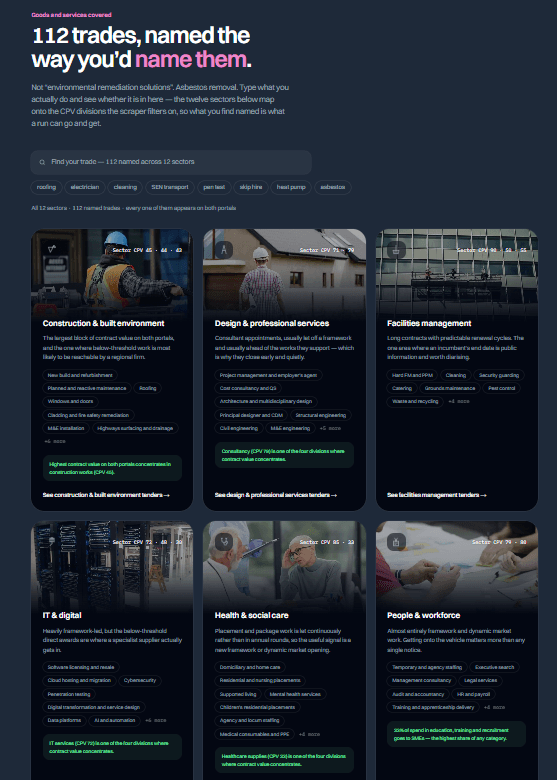This screenshot has height=780, width=557.
Task: Click the 'Domiciliary and home care' tag
Action: pyautogui.click(x=250, y=667)
